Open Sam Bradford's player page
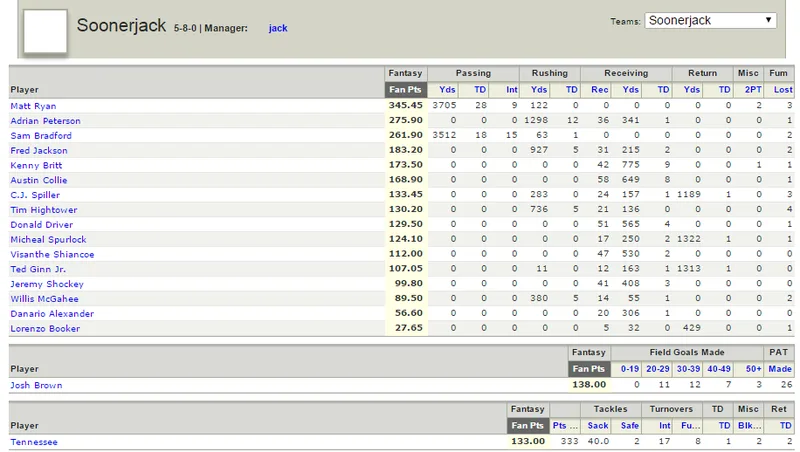 (41, 136)
